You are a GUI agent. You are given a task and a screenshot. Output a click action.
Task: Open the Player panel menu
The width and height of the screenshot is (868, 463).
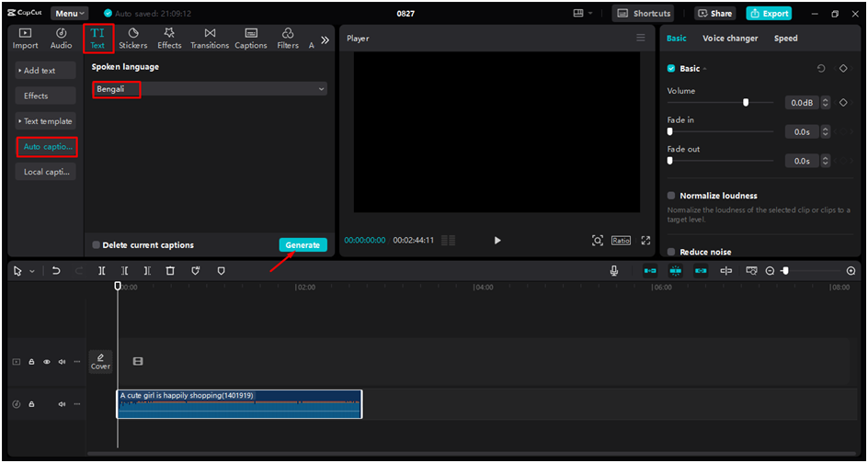click(x=641, y=38)
